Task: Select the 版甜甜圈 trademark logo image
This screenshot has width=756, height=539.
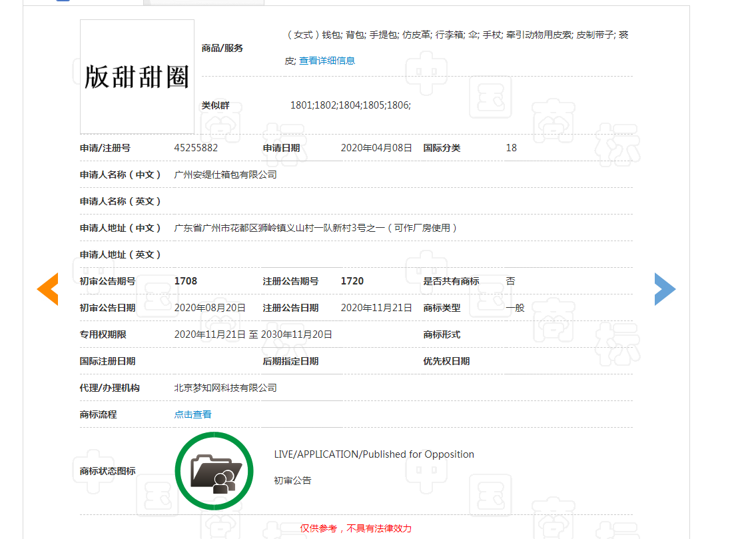Action: tap(137, 77)
